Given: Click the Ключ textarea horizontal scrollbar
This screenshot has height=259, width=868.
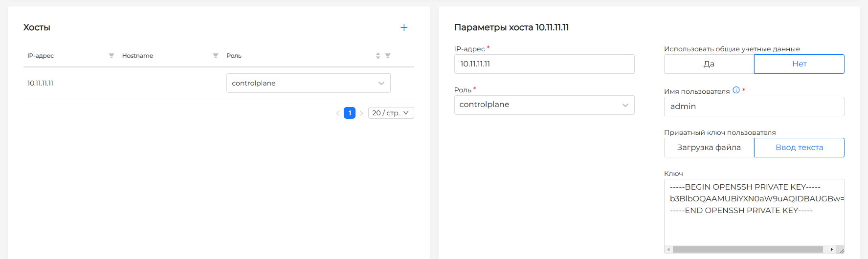Looking at the screenshot, I should 747,250.
